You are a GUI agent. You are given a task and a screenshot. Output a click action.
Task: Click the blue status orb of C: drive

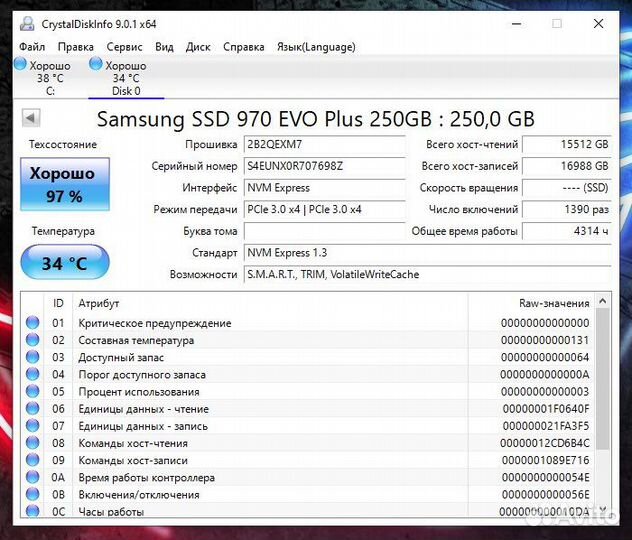point(20,64)
